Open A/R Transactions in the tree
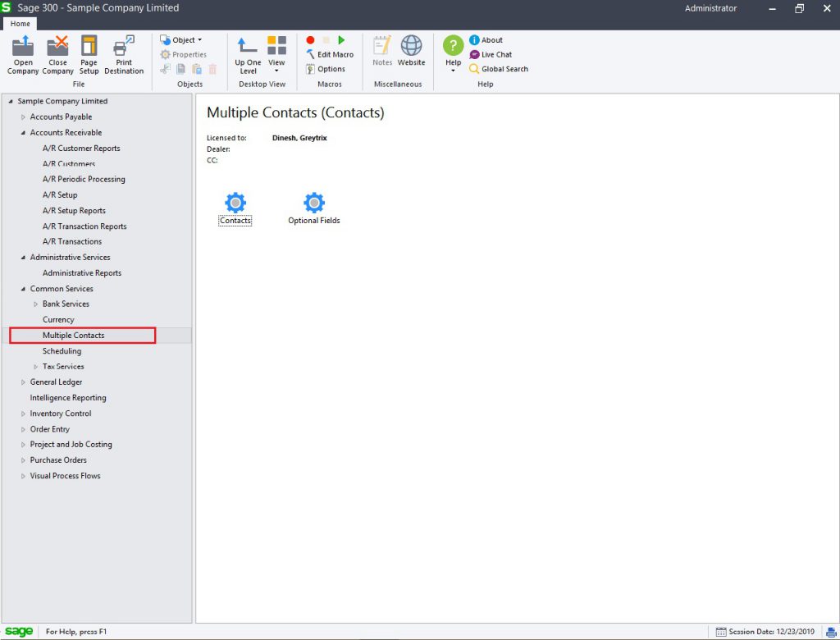 [x=72, y=242]
